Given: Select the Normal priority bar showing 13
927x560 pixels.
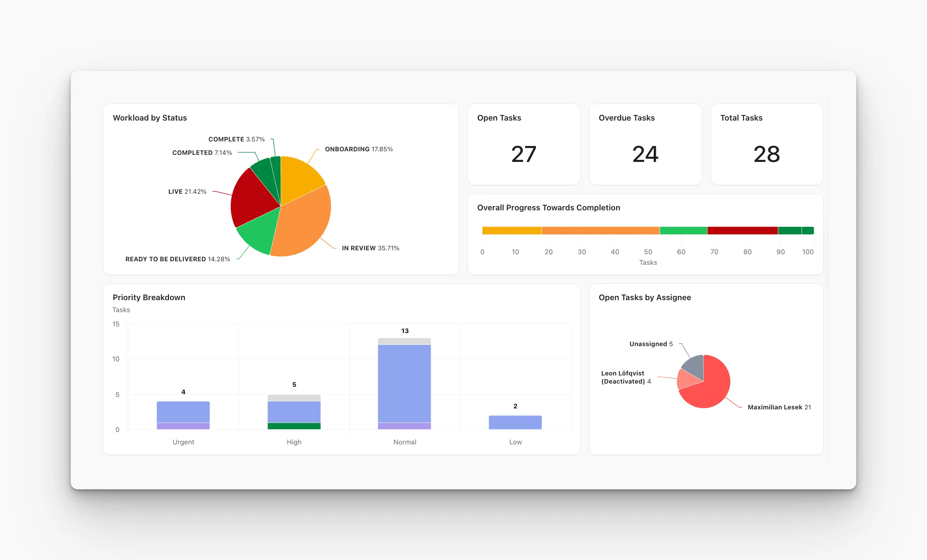Looking at the screenshot, I should (404, 384).
